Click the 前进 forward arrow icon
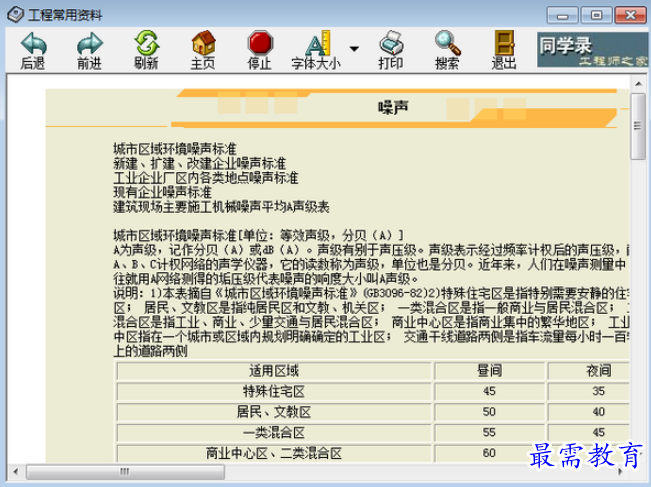Image resolution: width=651 pixels, height=487 pixels. point(90,44)
